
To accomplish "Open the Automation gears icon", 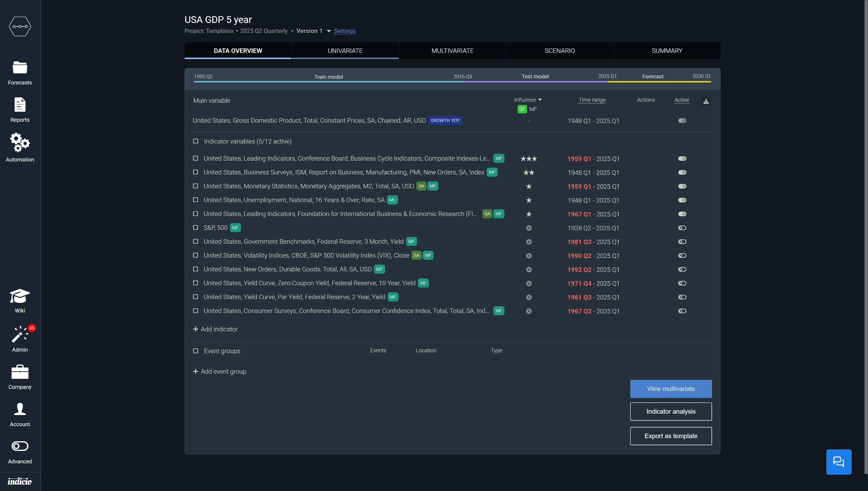I will click(20, 142).
